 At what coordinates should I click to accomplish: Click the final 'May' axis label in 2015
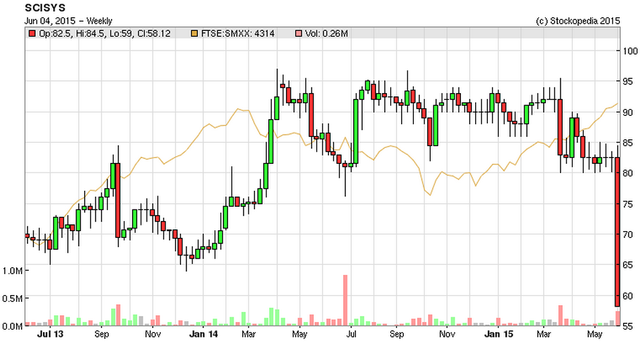click(594, 334)
